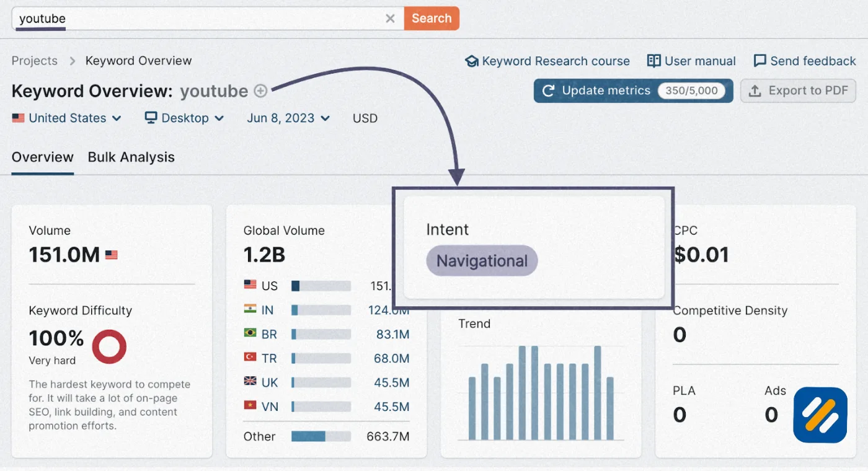
Task: Click the upload icon in Export to PDF
Action: (755, 91)
